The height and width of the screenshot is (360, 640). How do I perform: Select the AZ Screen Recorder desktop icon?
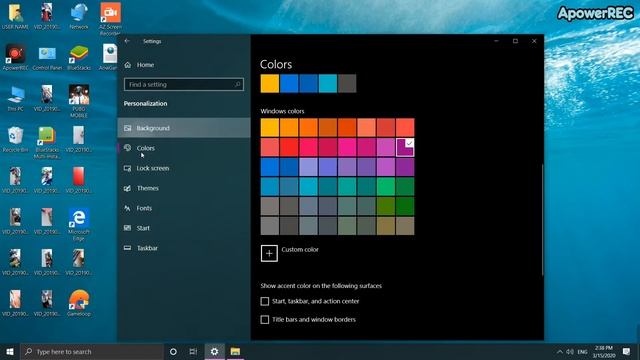110,18
